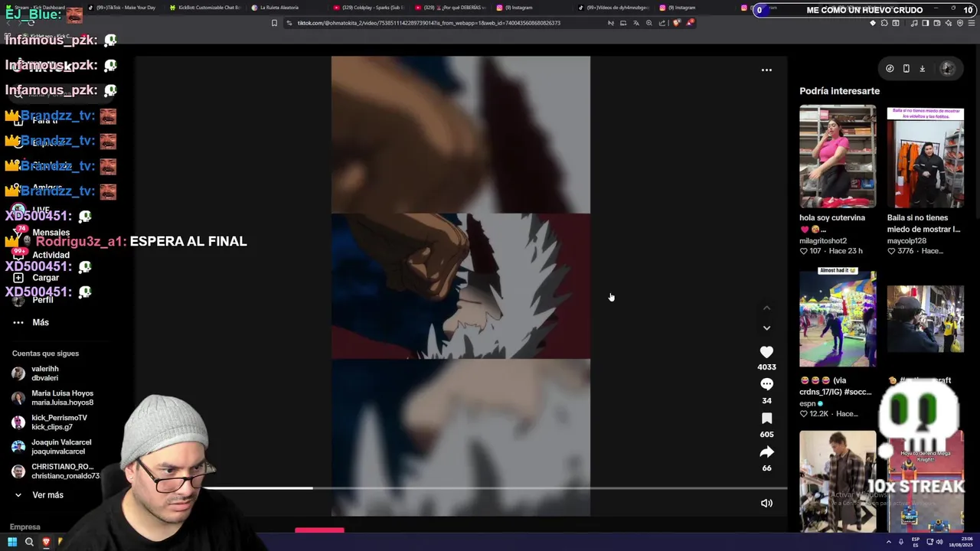Open valerihh followed account
The width and height of the screenshot is (980, 551).
(45, 373)
